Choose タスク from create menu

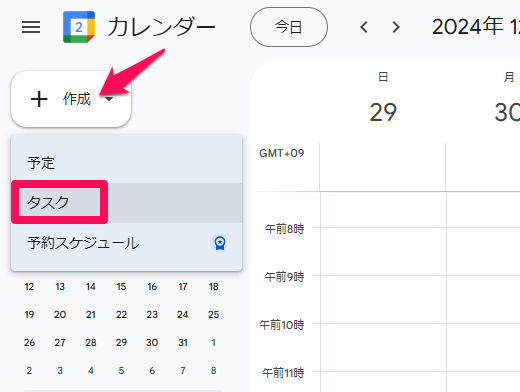point(126,203)
